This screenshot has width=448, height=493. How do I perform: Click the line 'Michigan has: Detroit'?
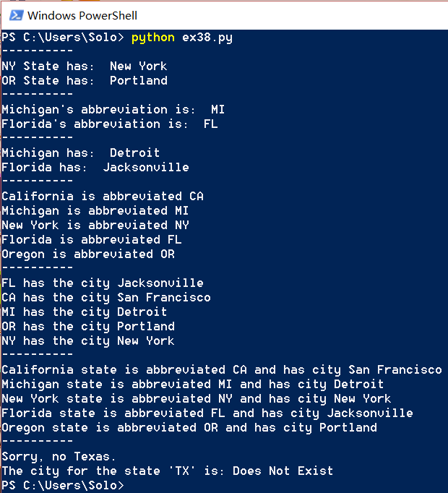tap(81, 153)
